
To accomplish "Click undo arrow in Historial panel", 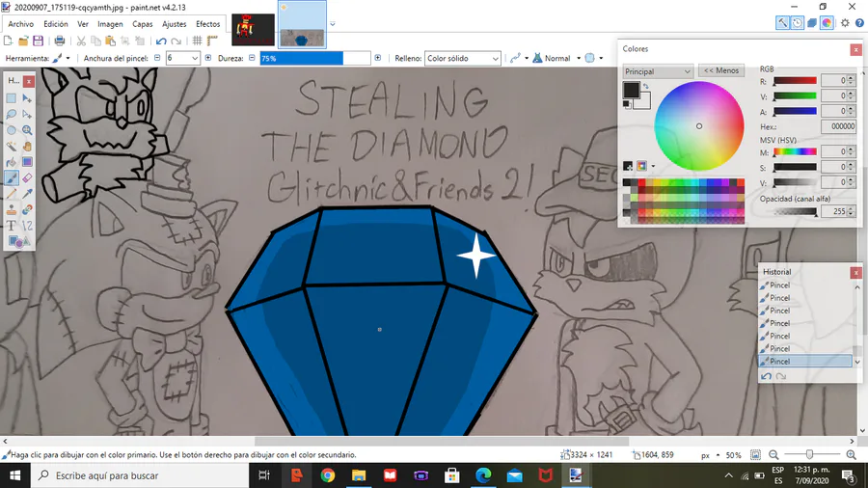I will tap(766, 376).
